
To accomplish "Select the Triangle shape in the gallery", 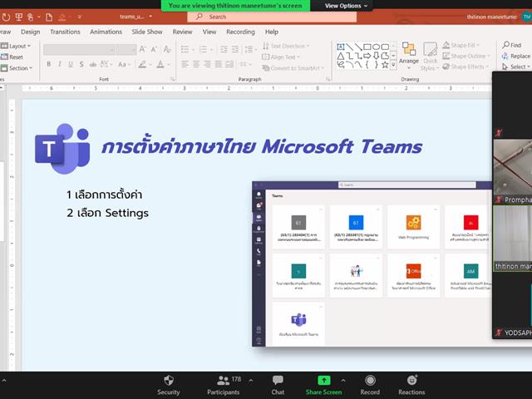I will pyautogui.click(x=341, y=56).
